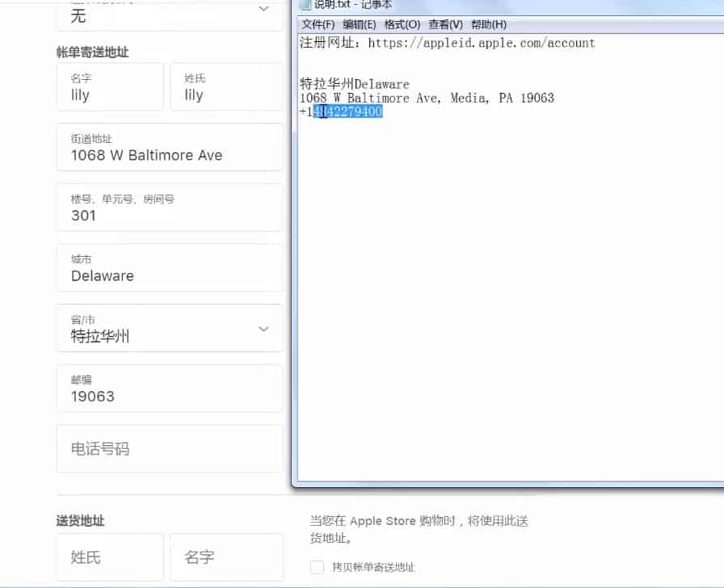Click the Notepad icon in 说明.txt title bar
The height and width of the screenshot is (588, 724).
[305, 5]
